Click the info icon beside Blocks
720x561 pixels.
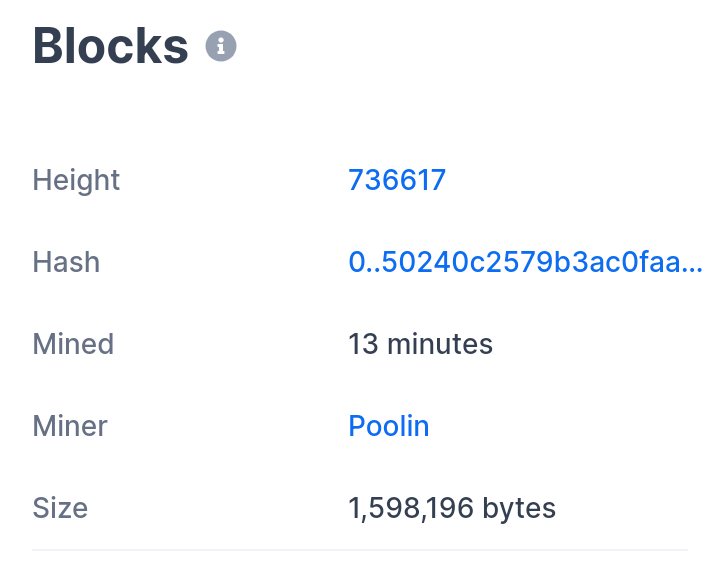click(221, 46)
